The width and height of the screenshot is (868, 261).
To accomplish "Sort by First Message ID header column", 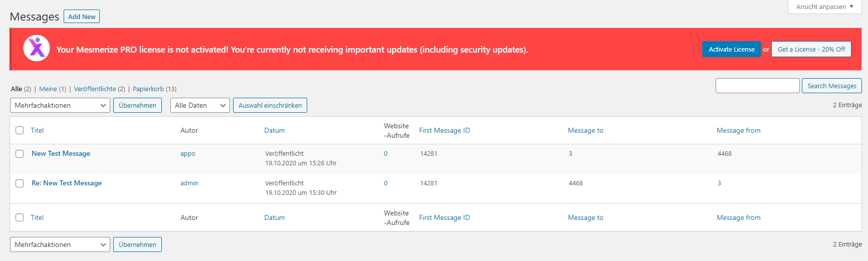I will [445, 130].
